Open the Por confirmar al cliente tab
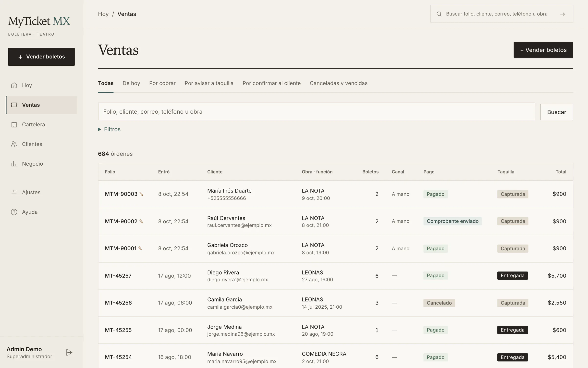The image size is (588, 368). [271, 83]
